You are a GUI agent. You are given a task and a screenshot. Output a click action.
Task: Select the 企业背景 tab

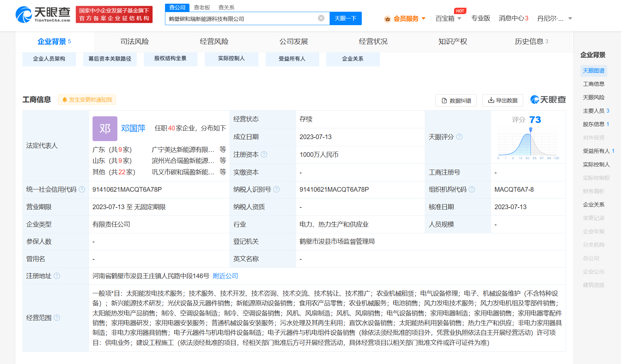[54, 42]
